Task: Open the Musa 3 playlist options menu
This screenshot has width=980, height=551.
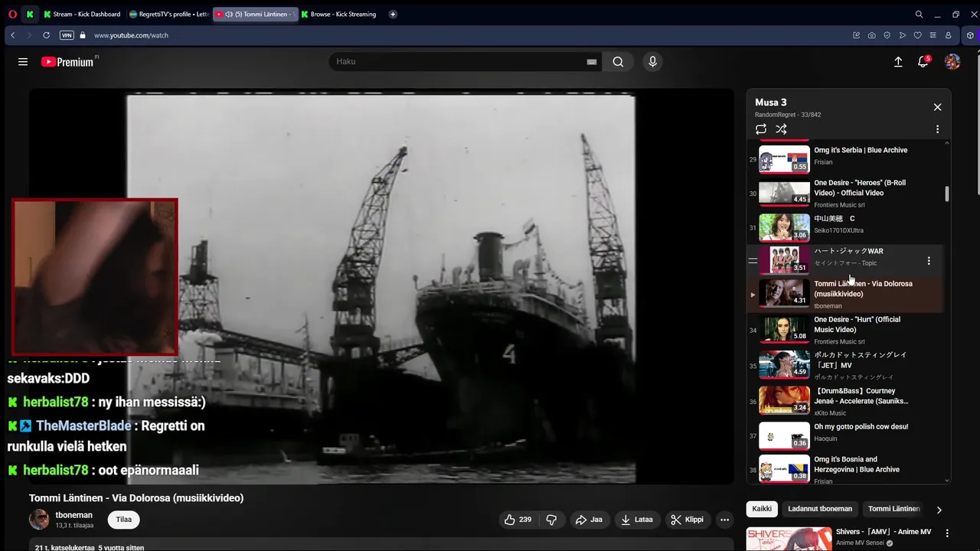Action: (x=937, y=129)
